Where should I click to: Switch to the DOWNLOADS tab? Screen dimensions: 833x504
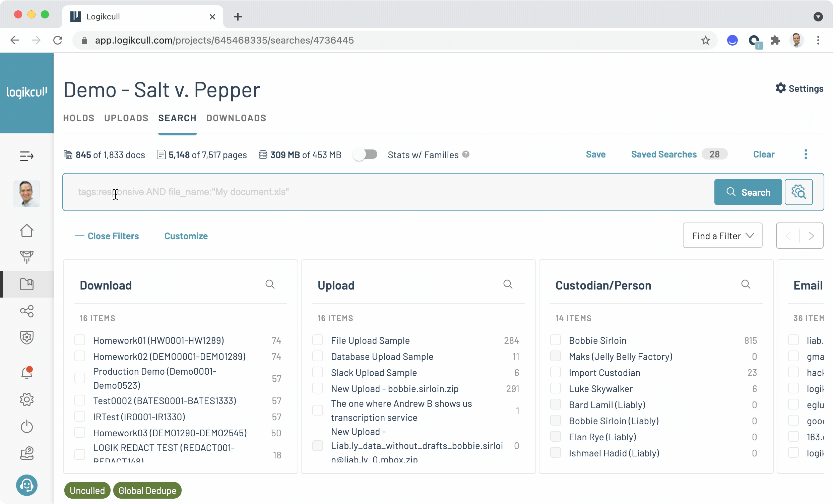[x=236, y=118]
